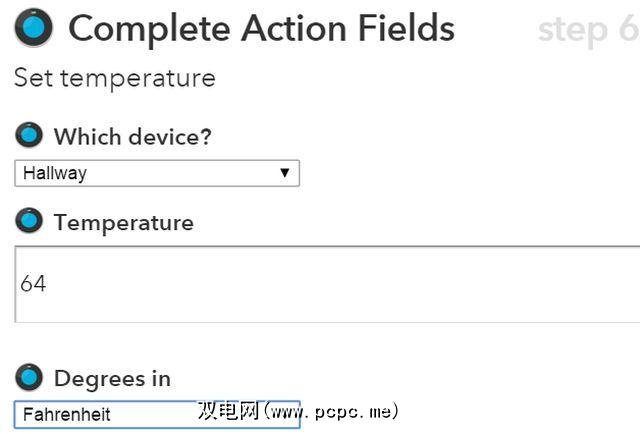
Task: Click the Nest icon beside Temperature label
Action: [x=30, y=221]
